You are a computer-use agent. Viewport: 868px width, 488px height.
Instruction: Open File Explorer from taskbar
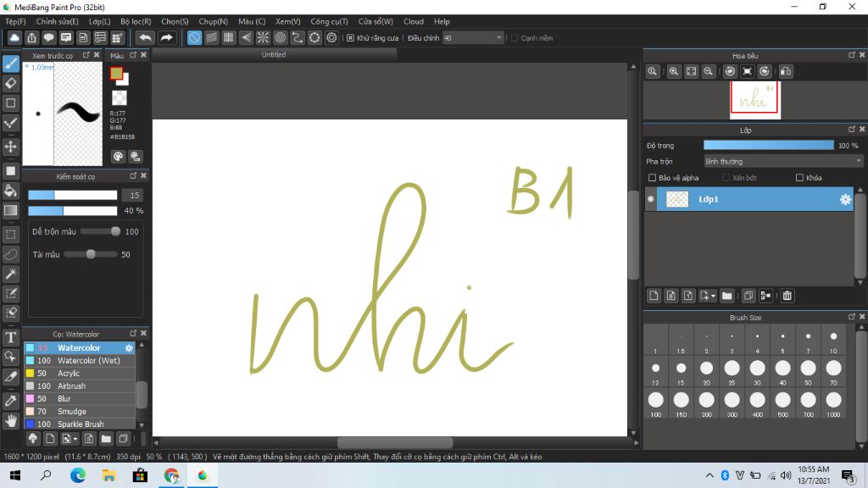[x=109, y=475]
